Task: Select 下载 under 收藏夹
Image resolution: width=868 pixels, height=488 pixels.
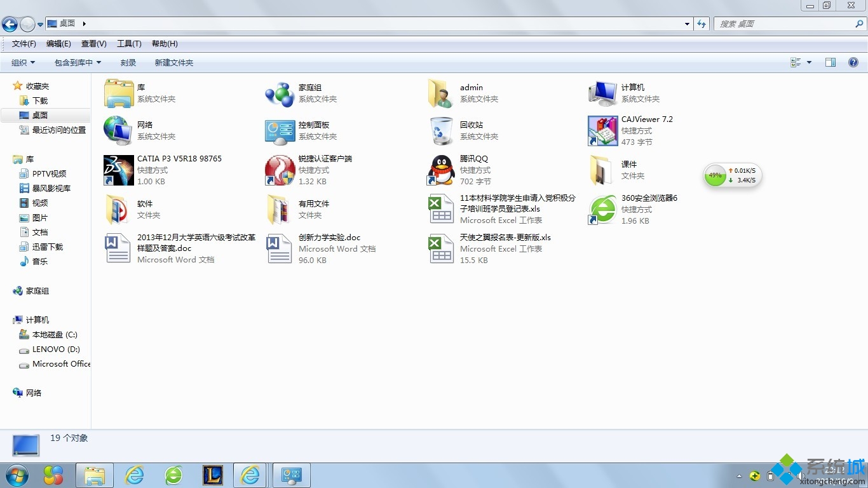Action: (40, 100)
